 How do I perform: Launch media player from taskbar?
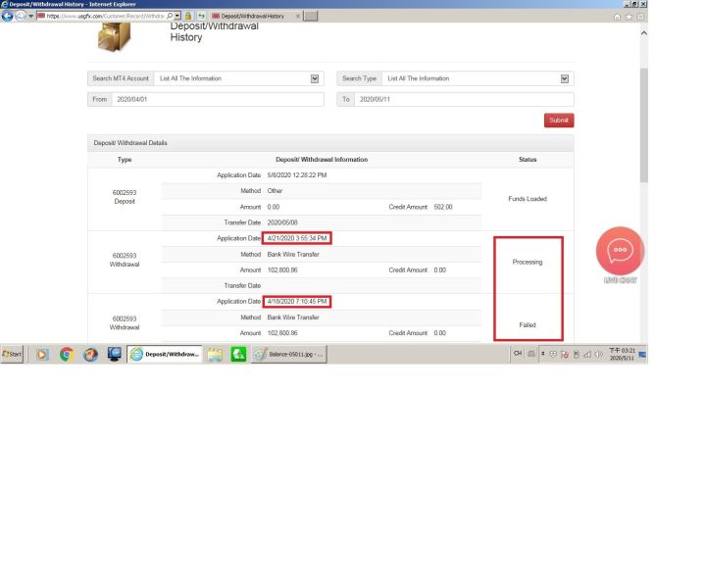click(42, 355)
